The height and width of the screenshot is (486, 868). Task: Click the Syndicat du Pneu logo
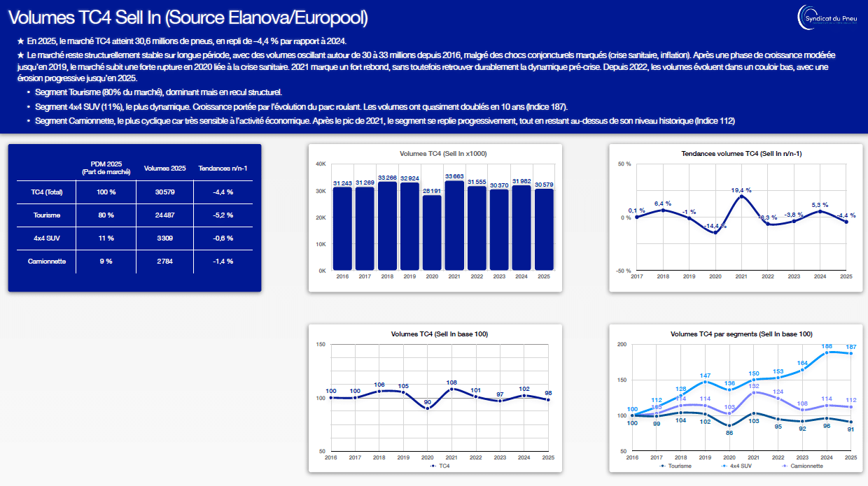pos(829,17)
